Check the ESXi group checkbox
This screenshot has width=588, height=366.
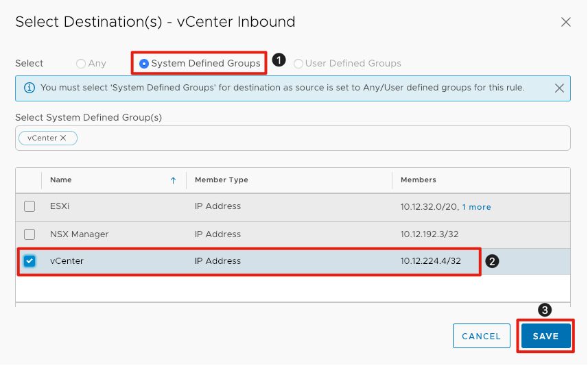click(30, 206)
